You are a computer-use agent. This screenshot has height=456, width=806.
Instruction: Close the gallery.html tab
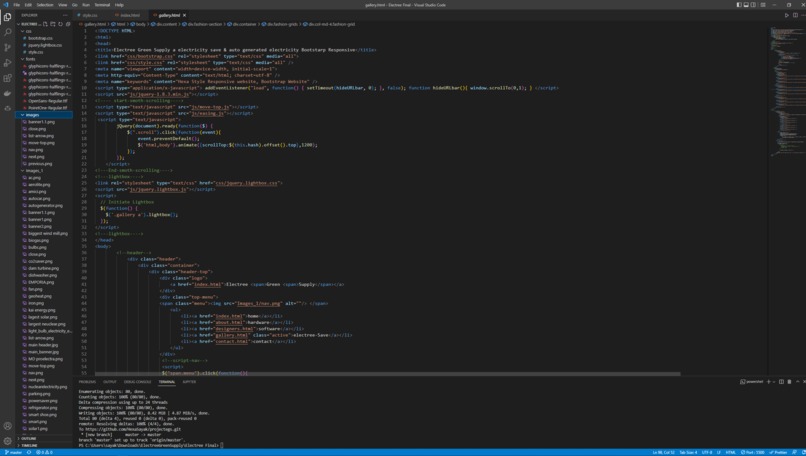coord(185,15)
